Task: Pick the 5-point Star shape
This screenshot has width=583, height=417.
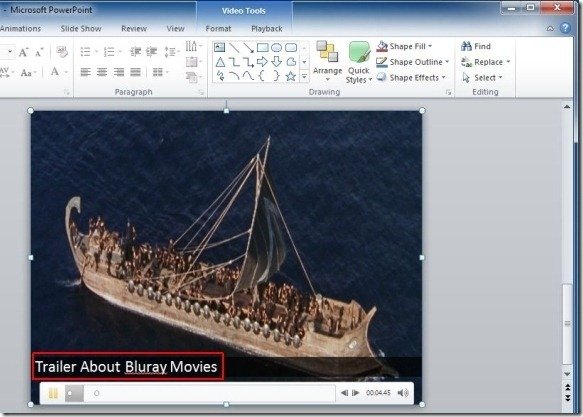Action: (291, 76)
